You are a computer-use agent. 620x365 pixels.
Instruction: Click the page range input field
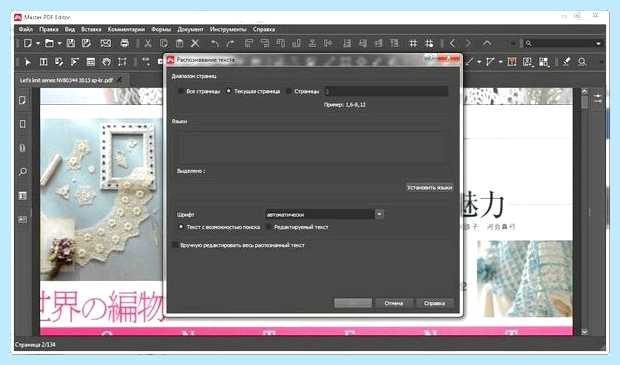pos(386,91)
